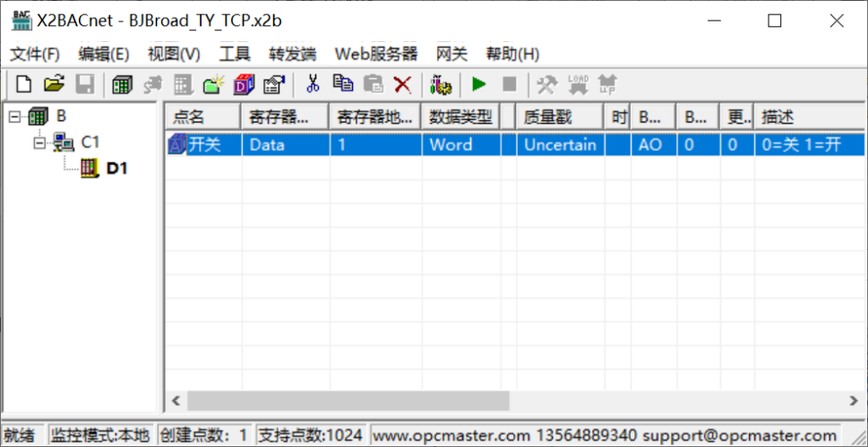Click the point icon beside 开关
The image size is (868, 447).
177,145
